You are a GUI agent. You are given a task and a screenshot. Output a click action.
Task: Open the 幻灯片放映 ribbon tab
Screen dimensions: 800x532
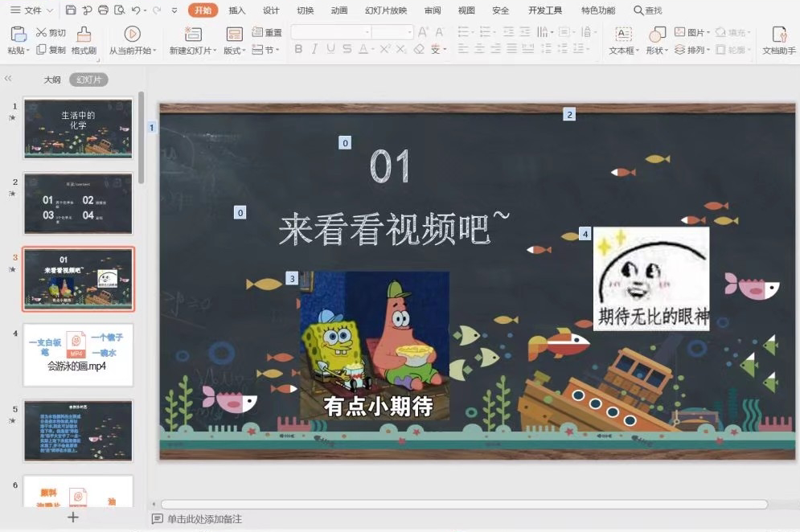point(386,10)
